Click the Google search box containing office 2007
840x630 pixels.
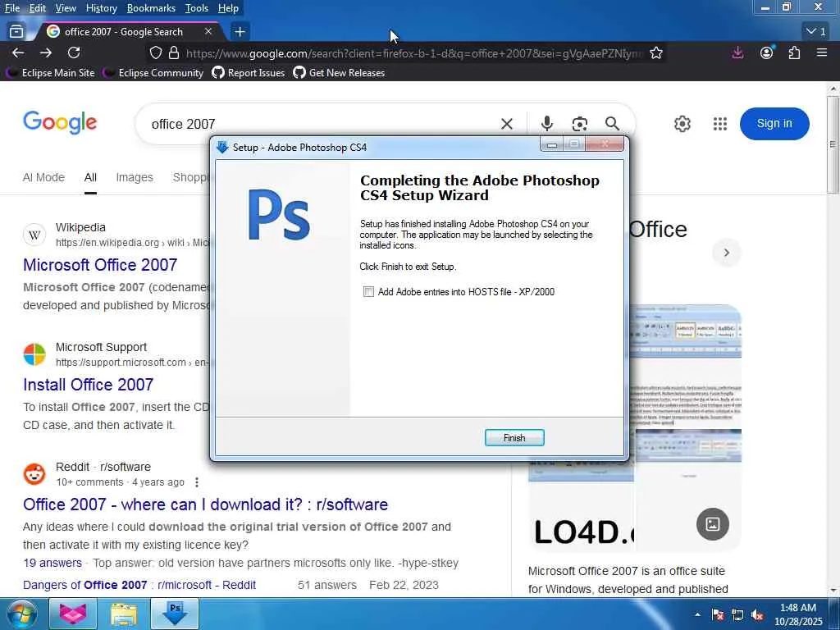pyautogui.click(x=322, y=125)
